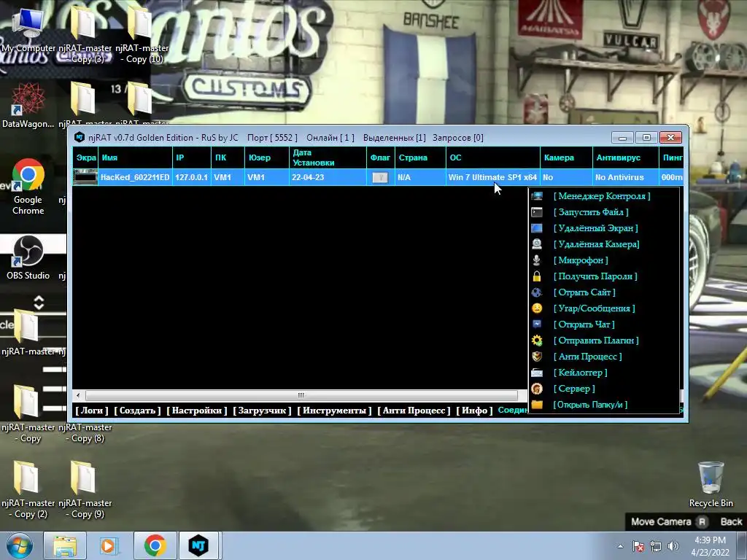
Task: Click the volume speaker tray icon
Action: (673, 546)
